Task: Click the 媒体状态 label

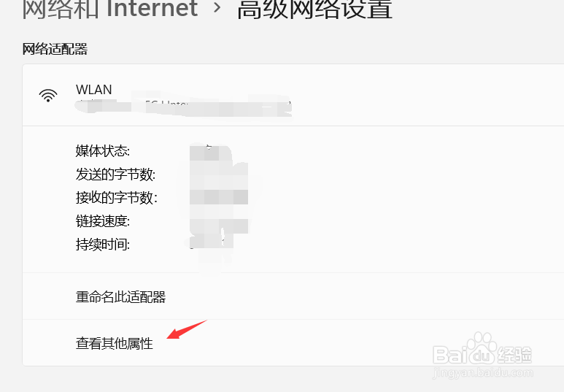Action: pyautogui.click(x=103, y=151)
